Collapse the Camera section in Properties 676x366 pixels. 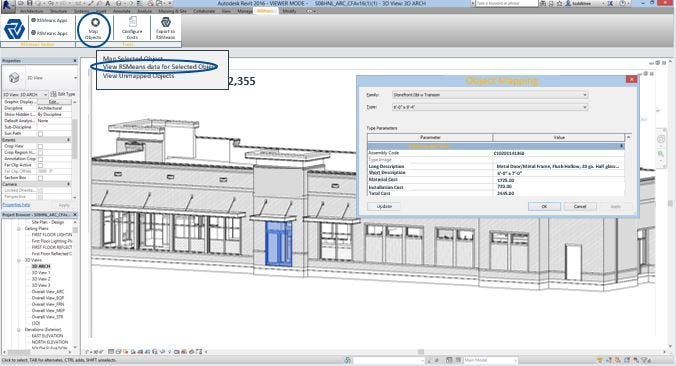[68, 184]
